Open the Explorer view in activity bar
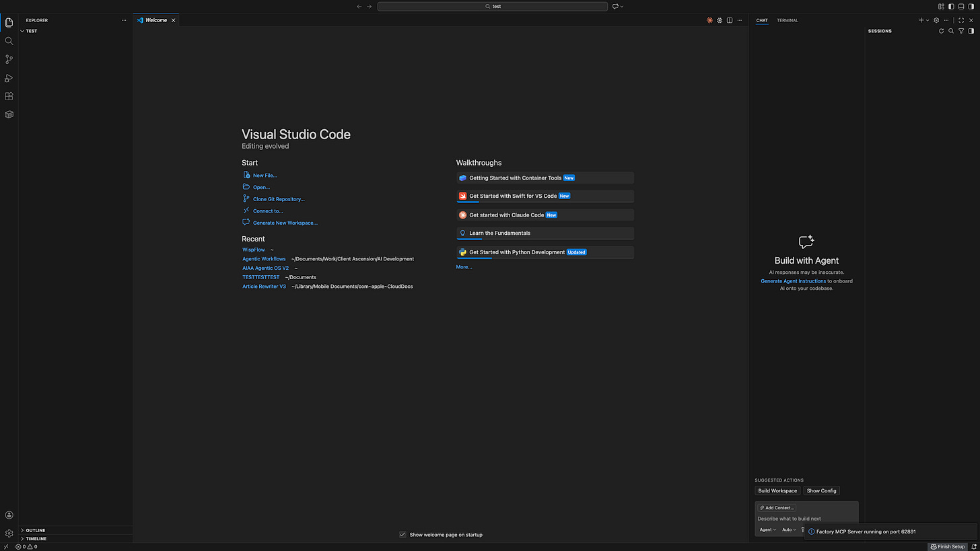The height and width of the screenshot is (551, 980). click(x=9, y=22)
